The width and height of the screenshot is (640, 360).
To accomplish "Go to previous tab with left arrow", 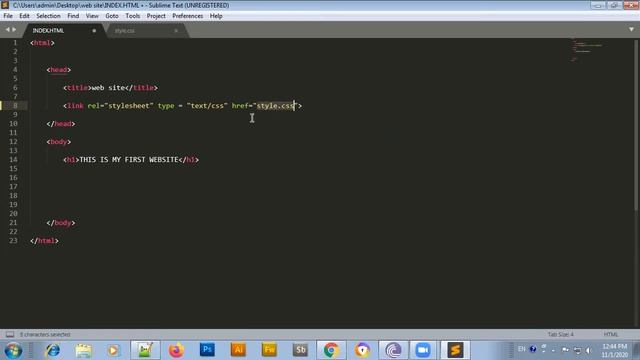I will click(x=7, y=29).
